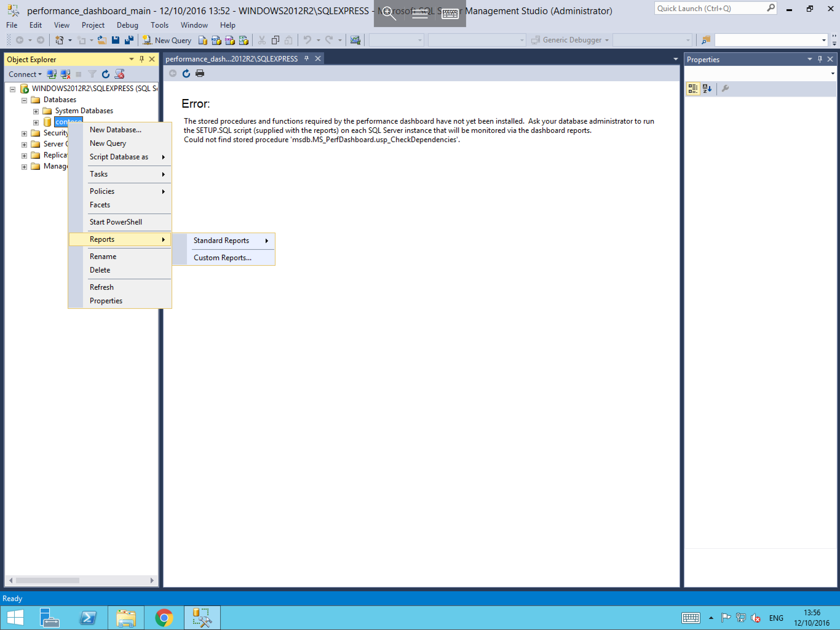Click the Connect Object Explorer icon

[x=52, y=74]
